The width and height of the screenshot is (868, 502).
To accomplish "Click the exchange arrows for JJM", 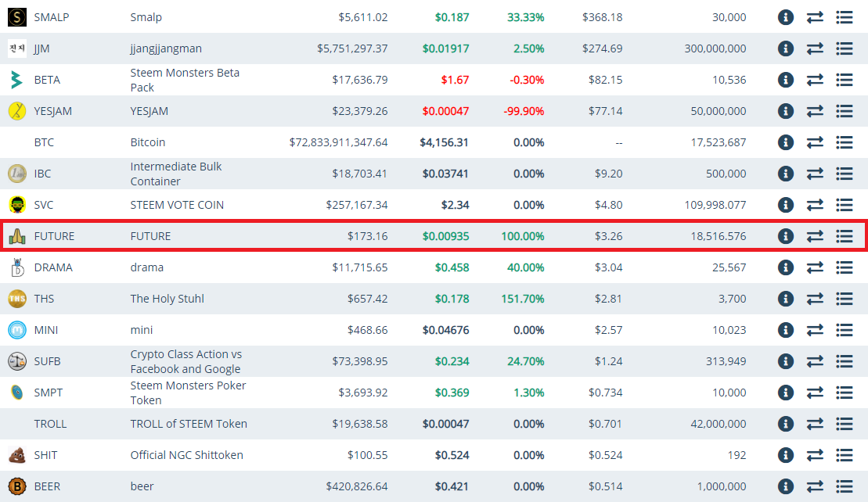I will [x=814, y=48].
